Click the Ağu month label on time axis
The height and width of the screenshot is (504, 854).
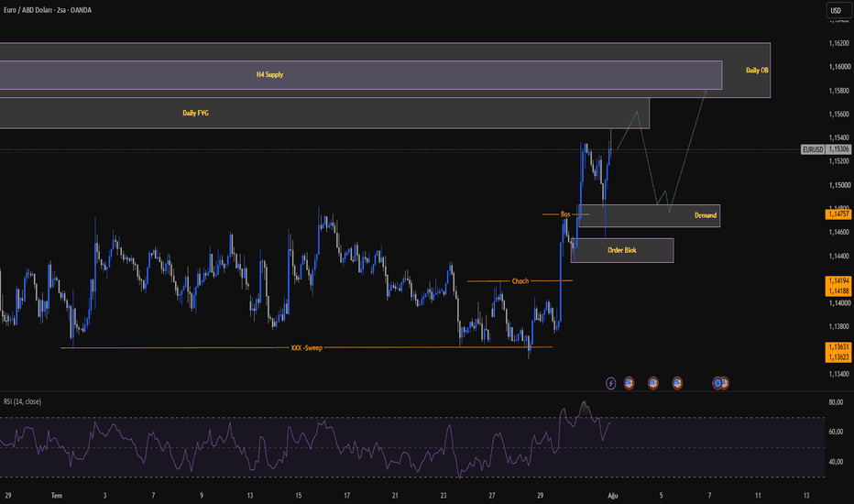(613, 495)
